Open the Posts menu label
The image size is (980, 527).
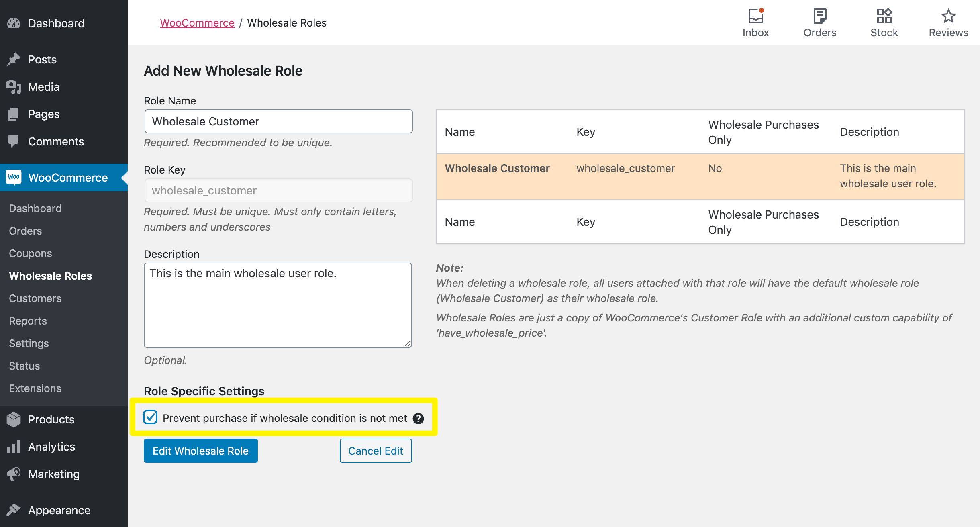pos(42,59)
